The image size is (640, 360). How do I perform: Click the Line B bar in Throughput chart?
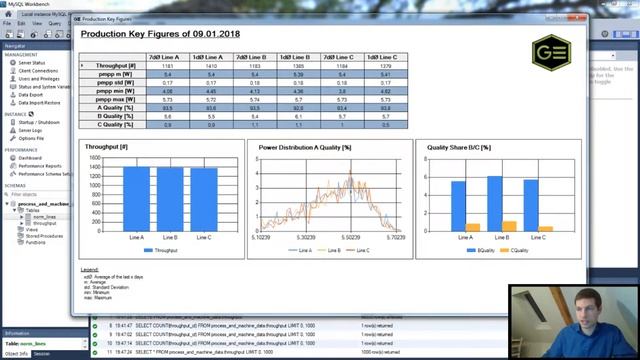tap(170, 199)
